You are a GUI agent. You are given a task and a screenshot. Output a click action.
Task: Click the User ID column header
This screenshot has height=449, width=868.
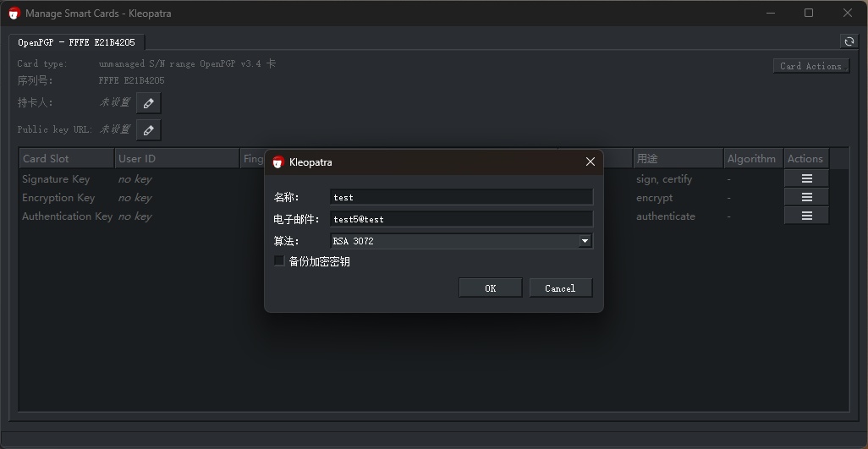(176, 158)
